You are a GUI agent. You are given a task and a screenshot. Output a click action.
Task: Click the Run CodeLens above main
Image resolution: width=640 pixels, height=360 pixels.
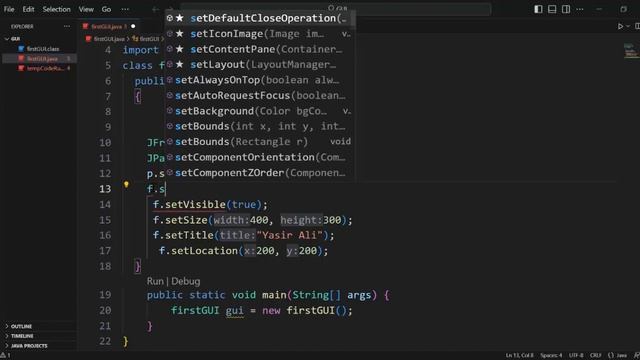point(155,281)
